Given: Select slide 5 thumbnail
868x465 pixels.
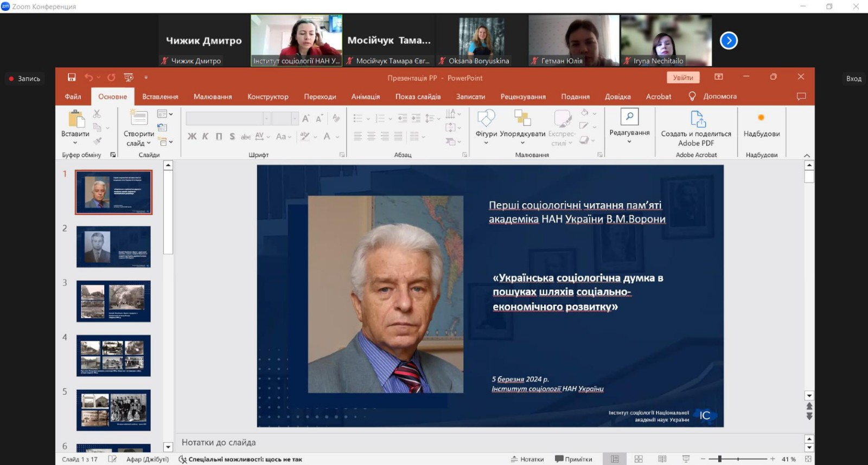Looking at the screenshot, I should (x=113, y=410).
